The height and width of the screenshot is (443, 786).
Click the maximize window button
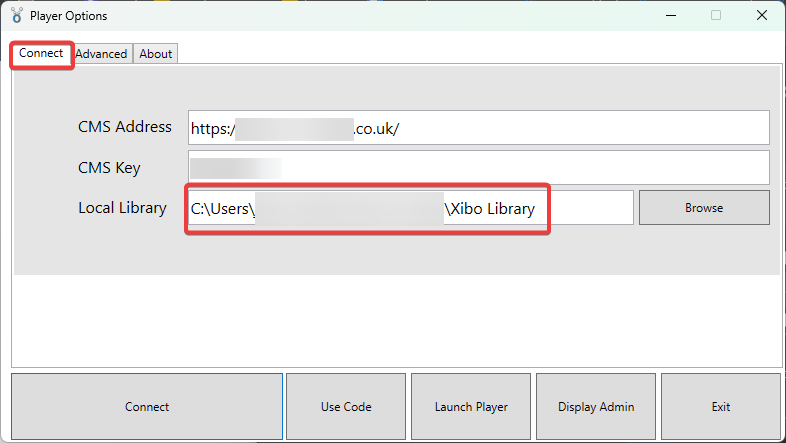point(716,16)
